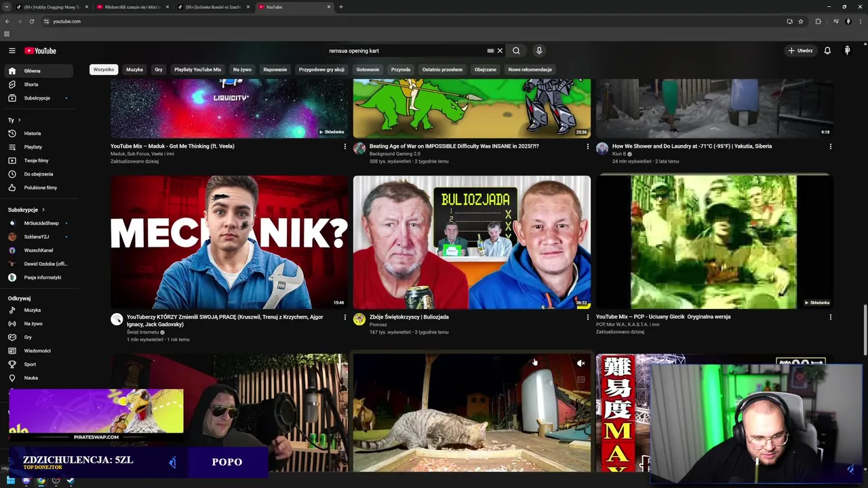Open new browser tab with plus
The width and height of the screenshot is (868, 488).
coord(340,7)
